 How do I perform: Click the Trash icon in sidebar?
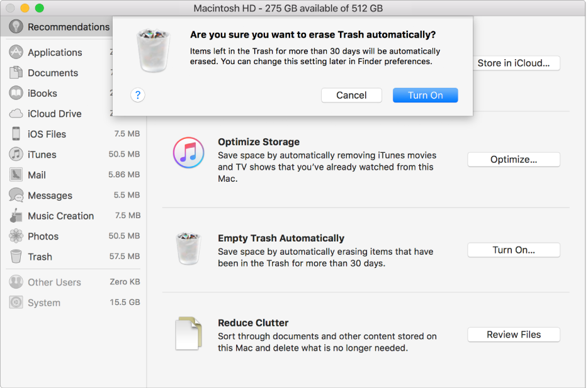[x=16, y=257]
